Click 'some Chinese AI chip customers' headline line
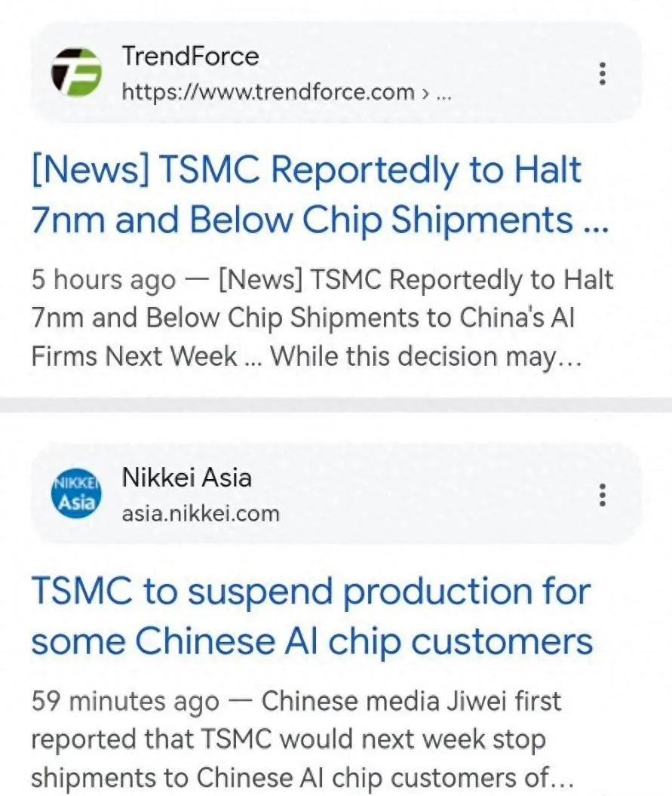Image resolution: width=672 pixels, height=796 pixels. coord(311,641)
